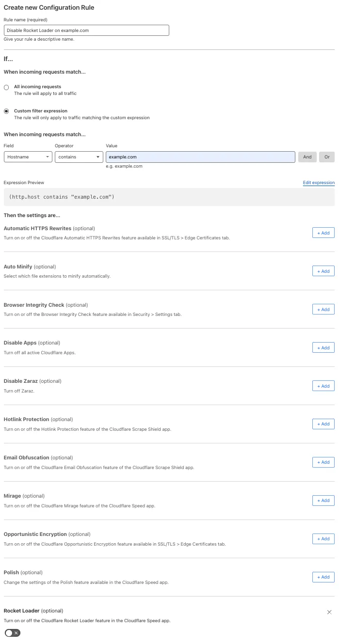The width and height of the screenshot is (339, 644).
Task: Add the Email Obfuscation setting
Action: tap(323, 462)
